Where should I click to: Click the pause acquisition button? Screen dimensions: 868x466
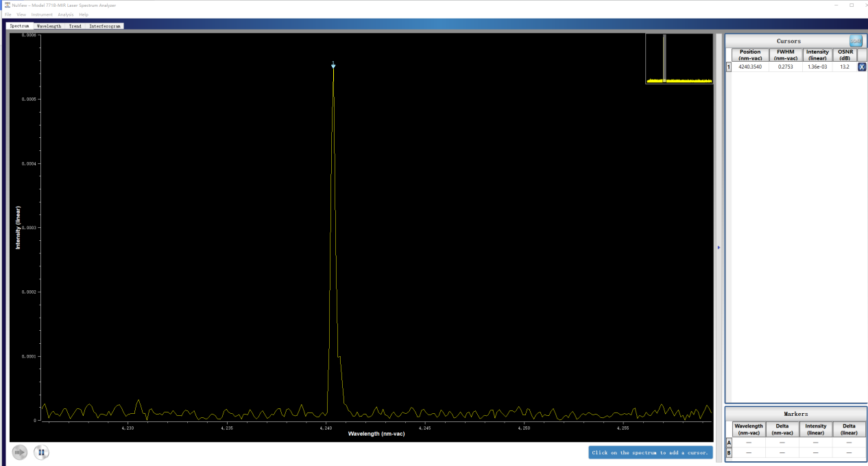point(41,452)
